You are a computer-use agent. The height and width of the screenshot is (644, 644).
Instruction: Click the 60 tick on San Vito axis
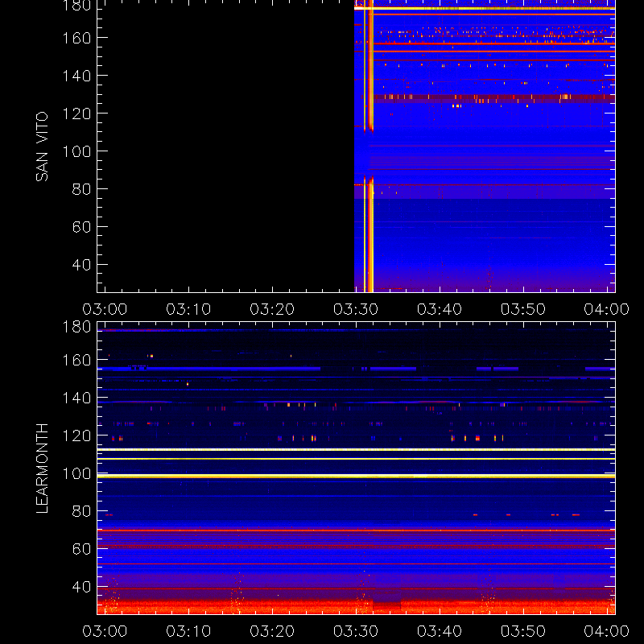(82, 227)
